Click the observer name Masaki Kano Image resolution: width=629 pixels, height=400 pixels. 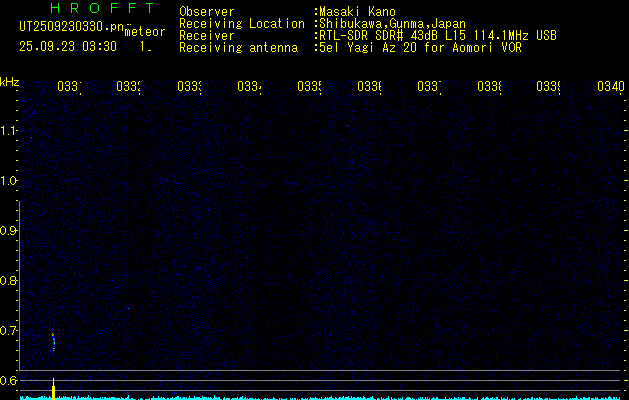click(357, 12)
